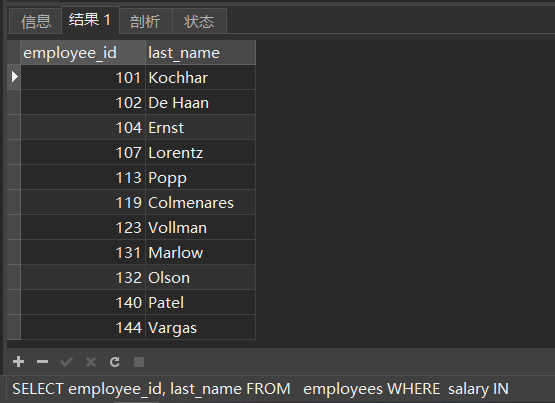The width and height of the screenshot is (555, 403).
Task: Sort by employee_id column header
Action: click(x=83, y=53)
